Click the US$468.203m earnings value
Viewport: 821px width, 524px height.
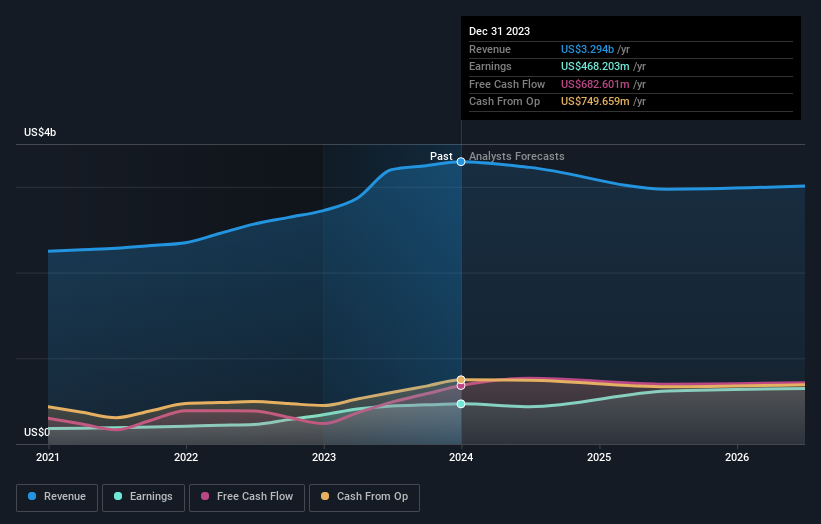coord(595,66)
